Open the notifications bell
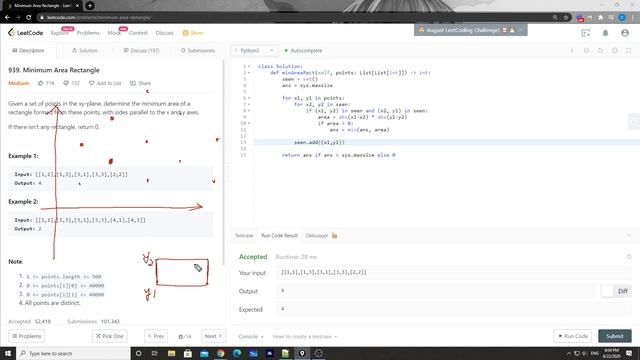 point(605,33)
